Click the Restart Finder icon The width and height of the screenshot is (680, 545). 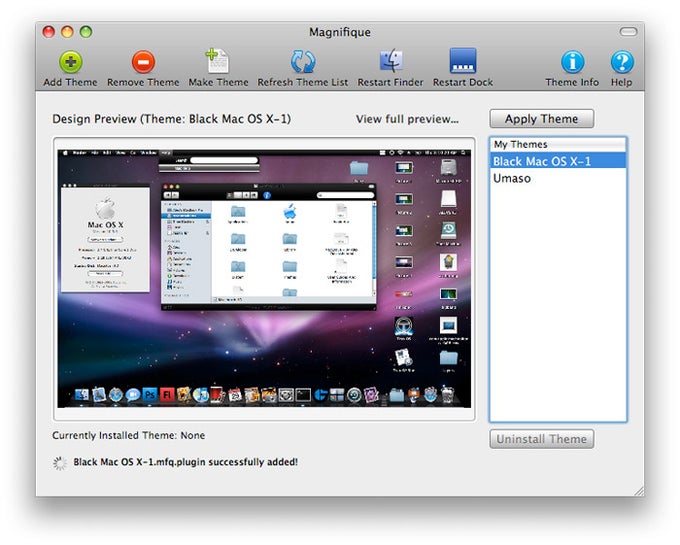tap(391, 61)
